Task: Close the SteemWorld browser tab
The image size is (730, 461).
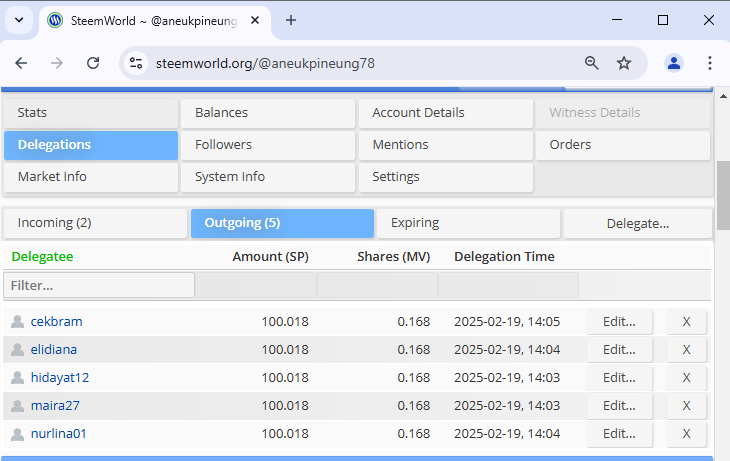Action: (x=255, y=20)
